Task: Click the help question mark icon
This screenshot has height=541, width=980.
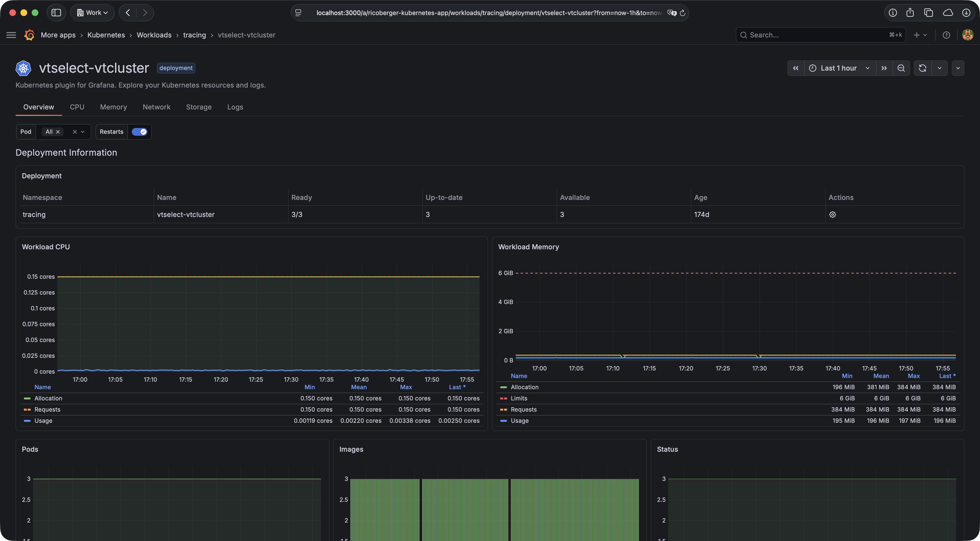Action: tap(946, 35)
